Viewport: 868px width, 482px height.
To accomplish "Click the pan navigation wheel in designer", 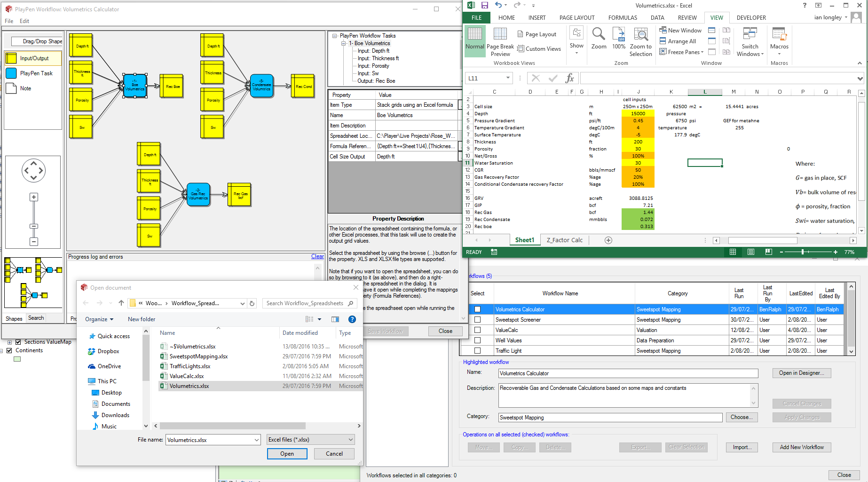I will tap(33, 170).
